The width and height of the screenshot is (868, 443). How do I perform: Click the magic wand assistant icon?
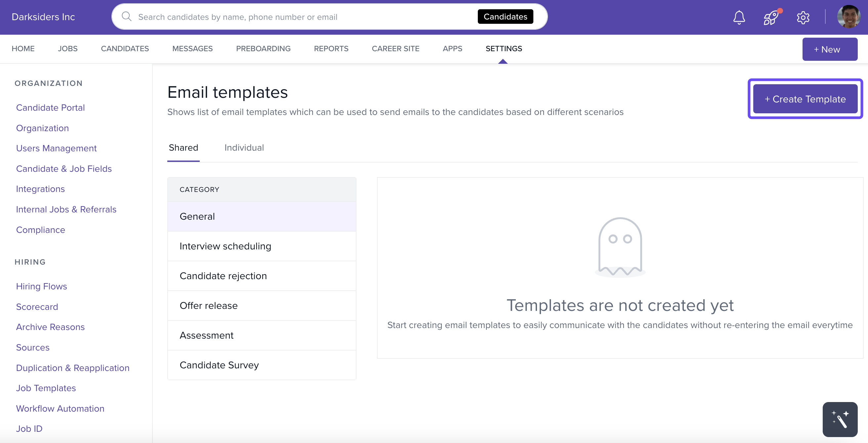coord(840,419)
